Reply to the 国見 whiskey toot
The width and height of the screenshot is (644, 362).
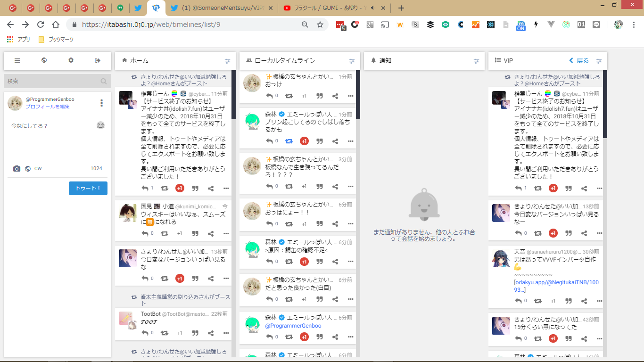coord(145,233)
